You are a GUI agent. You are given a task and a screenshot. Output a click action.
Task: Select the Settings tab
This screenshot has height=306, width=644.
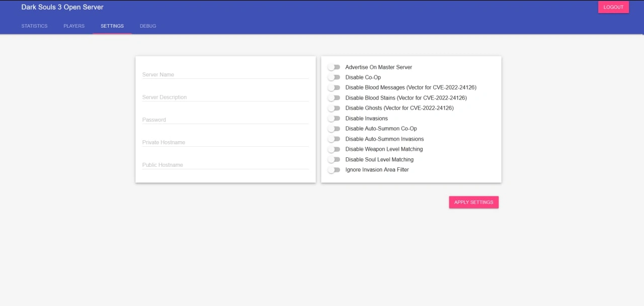[112, 26]
